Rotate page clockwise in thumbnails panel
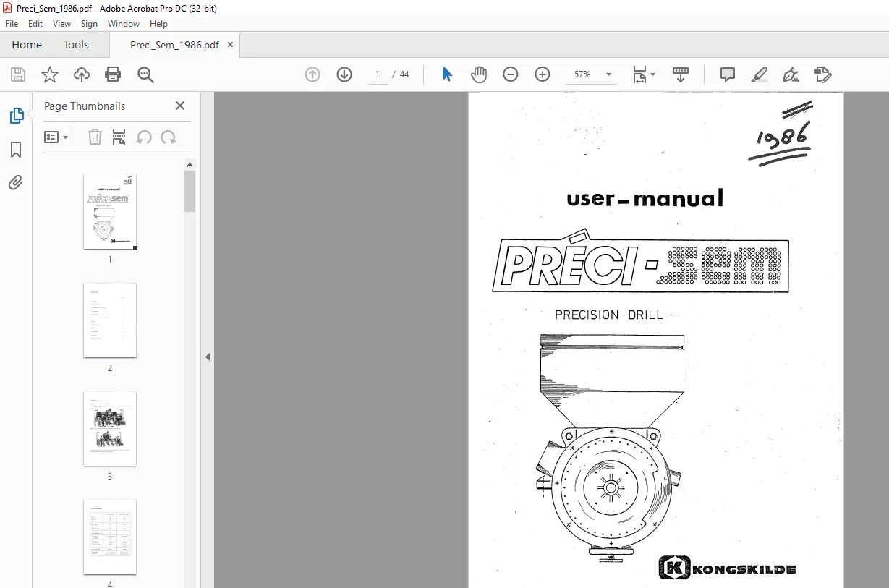Screen dimensions: 889x588 tap(169, 137)
